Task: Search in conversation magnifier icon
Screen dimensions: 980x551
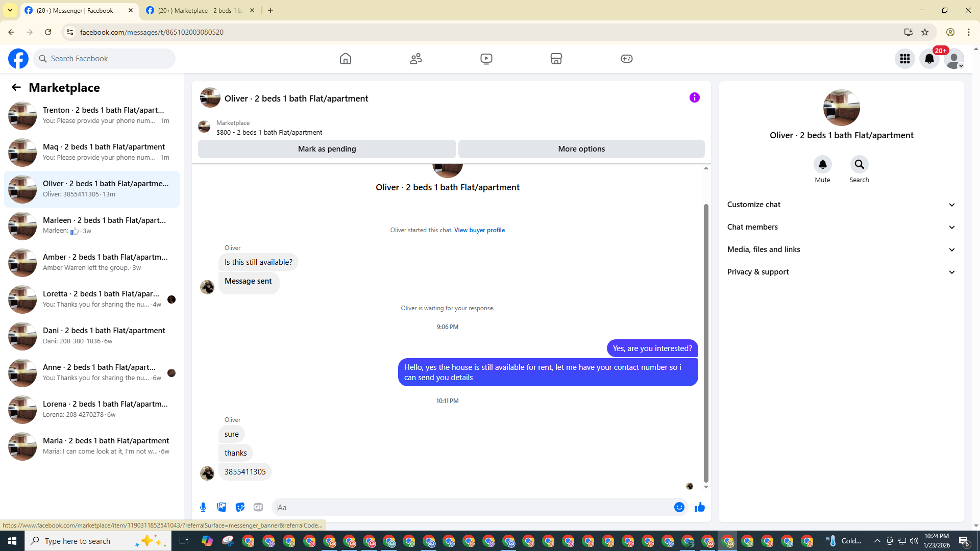Action: coord(859,165)
